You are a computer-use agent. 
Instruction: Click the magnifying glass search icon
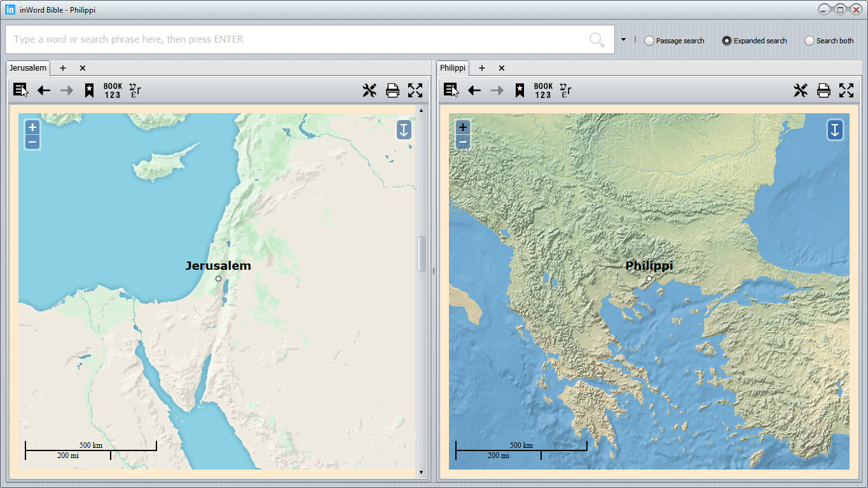coord(596,40)
